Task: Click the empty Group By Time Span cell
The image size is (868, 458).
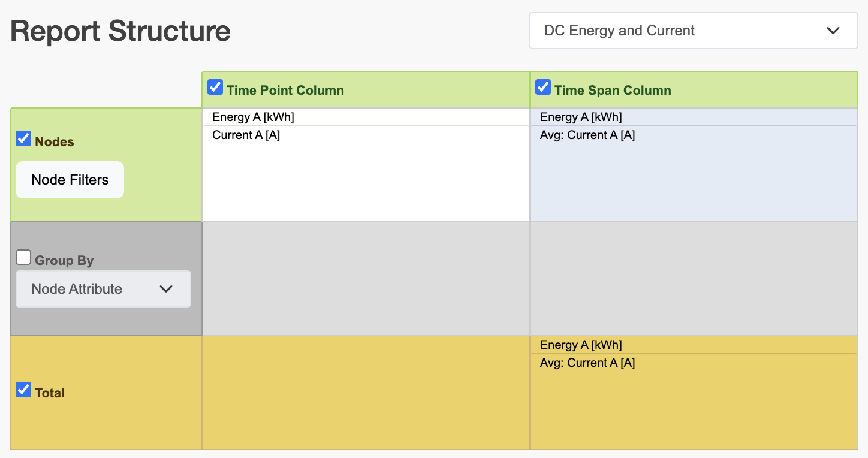Action: click(694, 279)
